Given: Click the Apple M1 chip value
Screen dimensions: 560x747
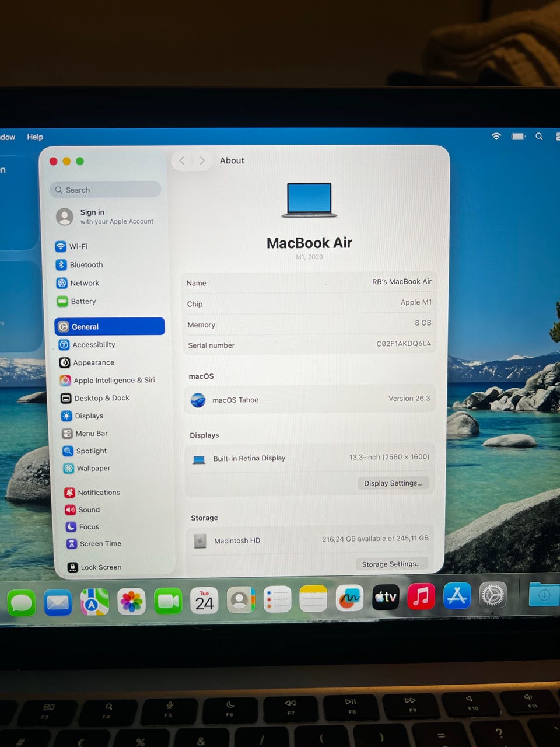Looking at the screenshot, I should click(416, 302).
